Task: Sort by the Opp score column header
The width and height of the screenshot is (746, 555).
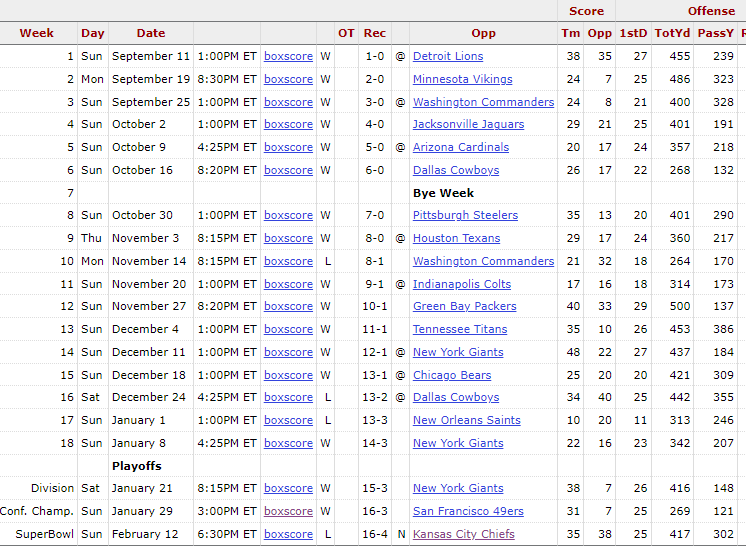Action: click(599, 33)
